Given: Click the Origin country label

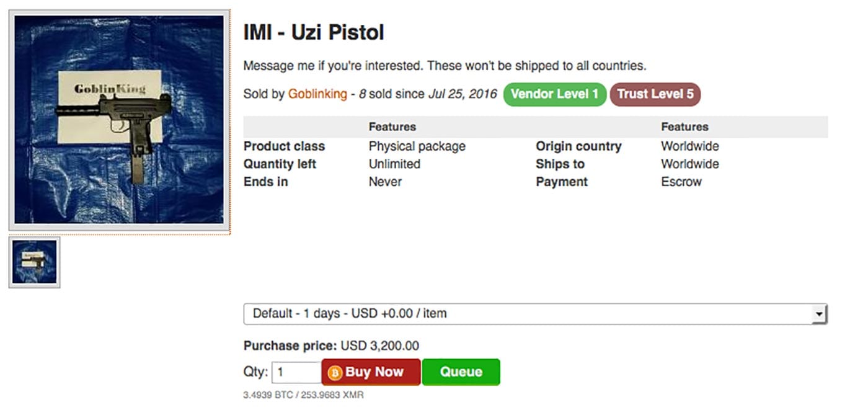Looking at the screenshot, I should click(578, 146).
